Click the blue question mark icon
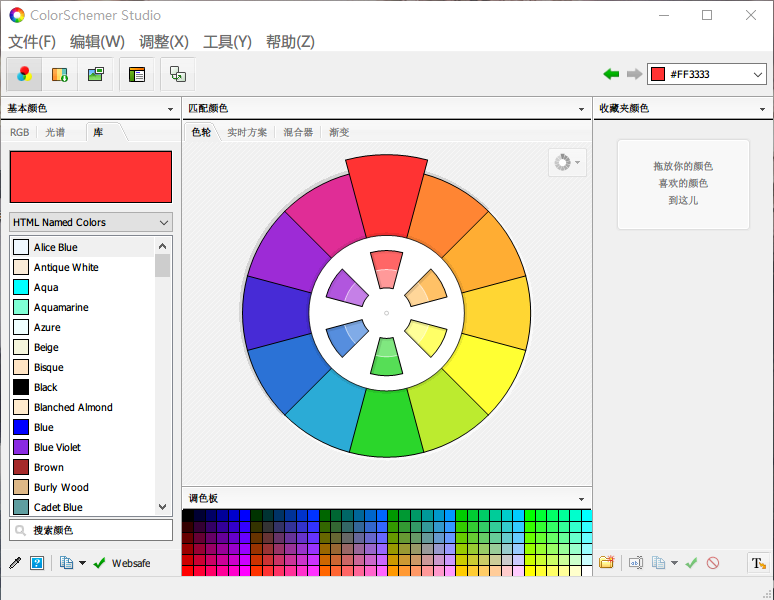This screenshot has width=774, height=600. 37,562
